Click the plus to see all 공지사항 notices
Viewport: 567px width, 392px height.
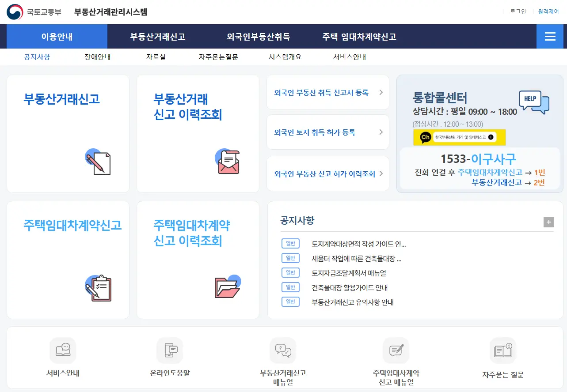pyautogui.click(x=548, y=222)
